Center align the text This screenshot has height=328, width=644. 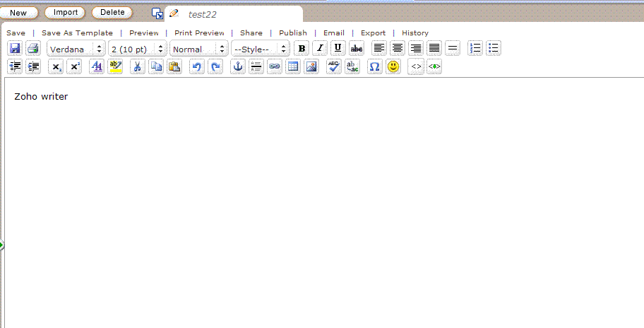[x=397, y=49]
